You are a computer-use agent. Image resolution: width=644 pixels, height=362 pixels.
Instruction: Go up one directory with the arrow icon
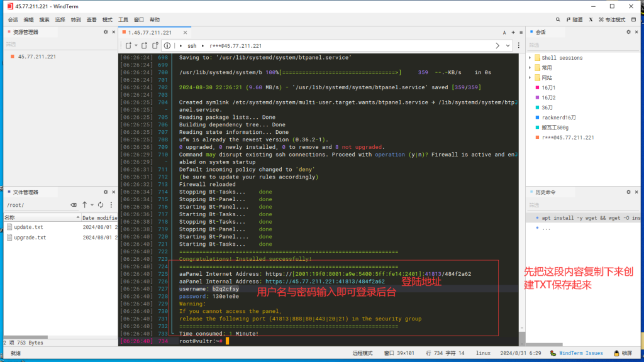(x=85, y=204)
